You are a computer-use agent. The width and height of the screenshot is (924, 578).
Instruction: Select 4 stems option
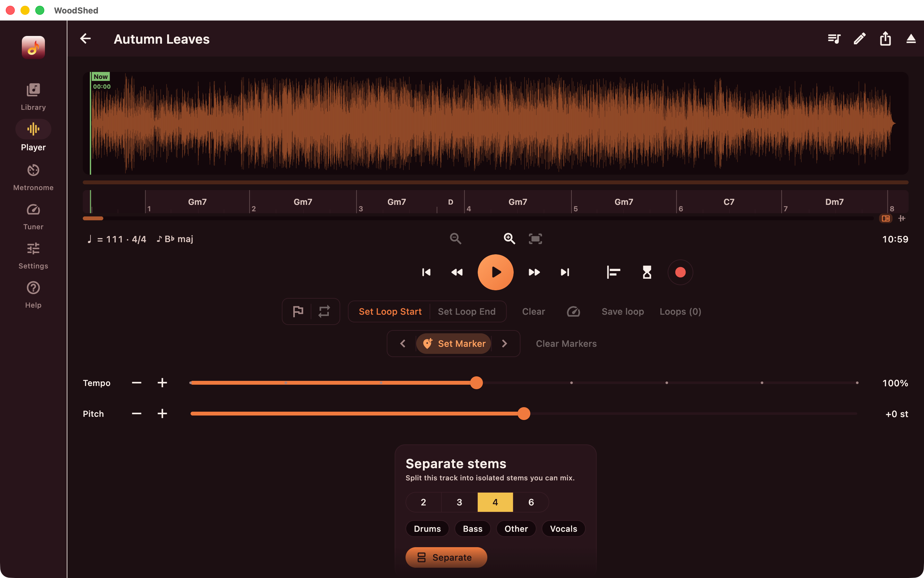[x=495, y=502]
